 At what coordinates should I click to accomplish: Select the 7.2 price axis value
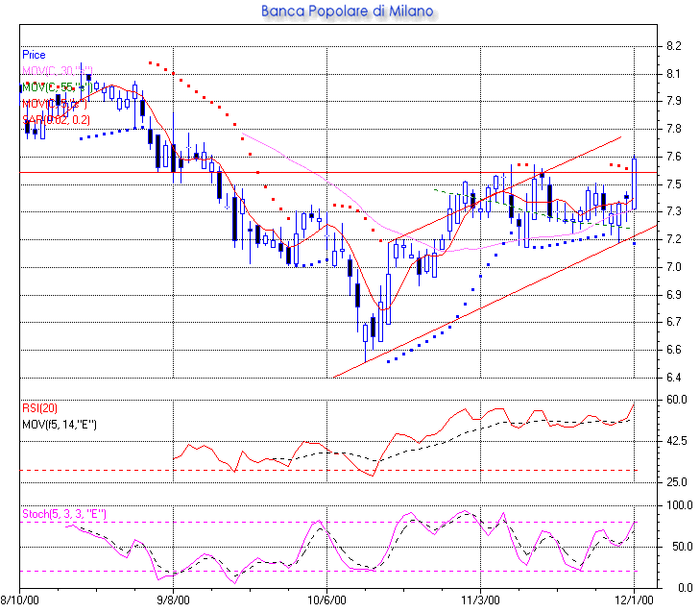click(674, 239)
